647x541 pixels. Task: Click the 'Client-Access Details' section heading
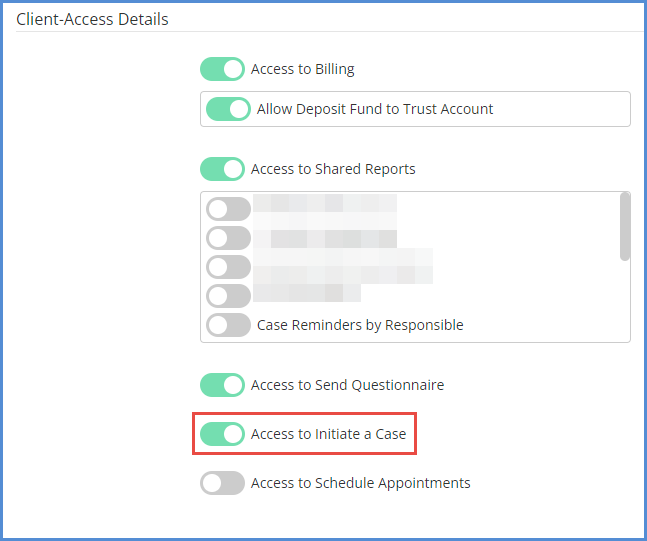pyautogui.click(x=92, y=19)
